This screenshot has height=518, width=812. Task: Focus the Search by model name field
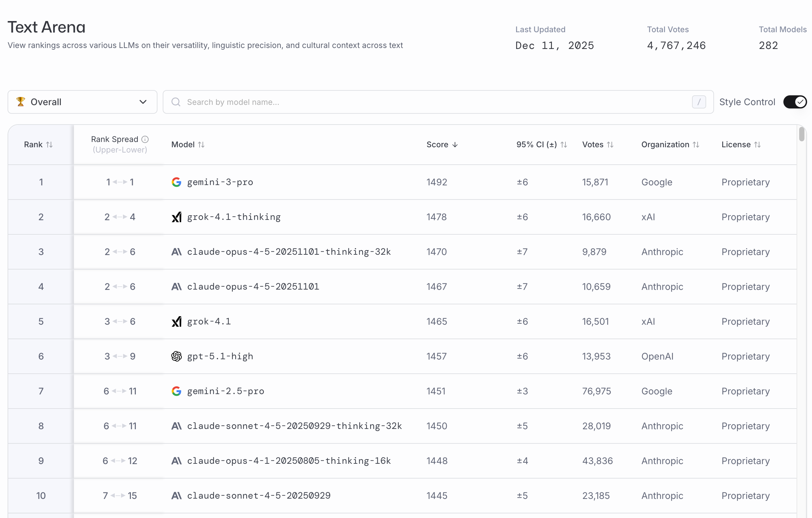(x=405, y=102)
